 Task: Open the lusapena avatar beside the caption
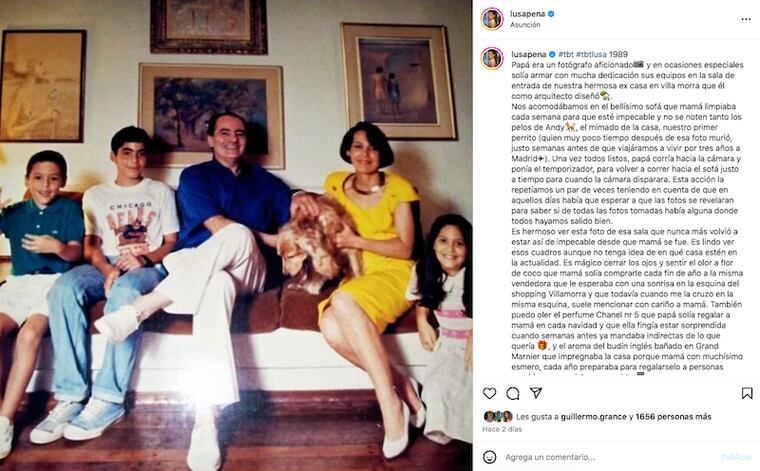492,59
